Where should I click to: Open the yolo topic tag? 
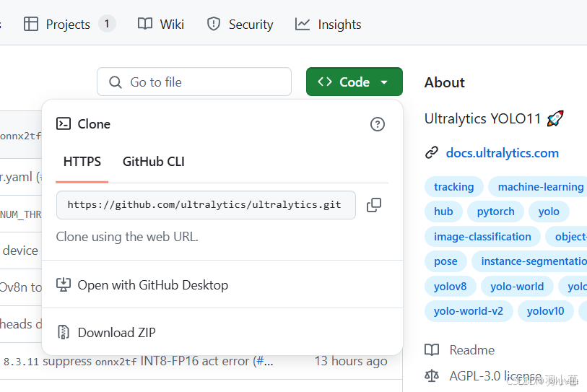pos(549,212)
